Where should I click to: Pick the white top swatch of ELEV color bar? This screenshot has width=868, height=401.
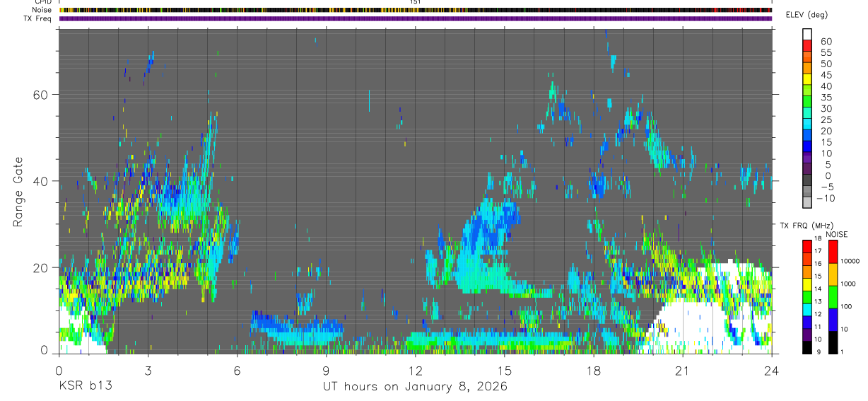807,35
